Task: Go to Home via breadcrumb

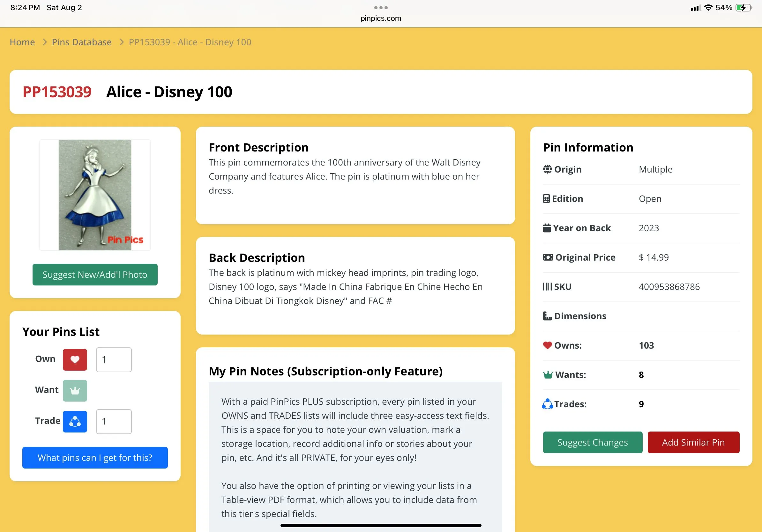Action: click(22, 42)
